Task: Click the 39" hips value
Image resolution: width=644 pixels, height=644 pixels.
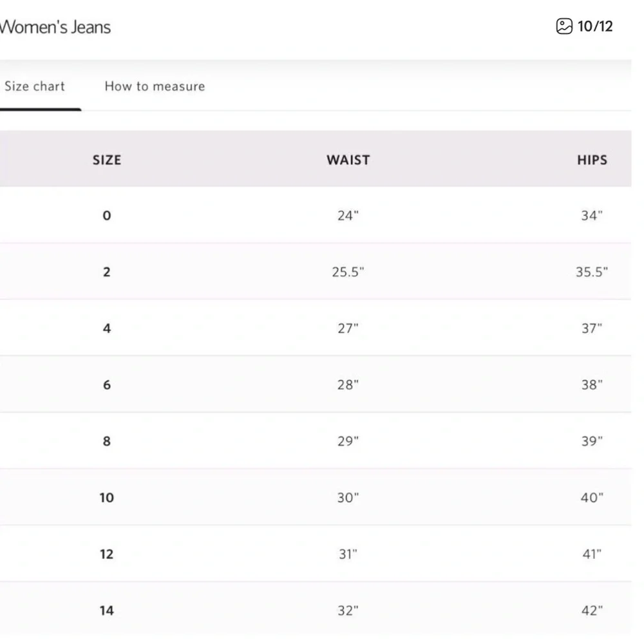Action: pos(592,441)
